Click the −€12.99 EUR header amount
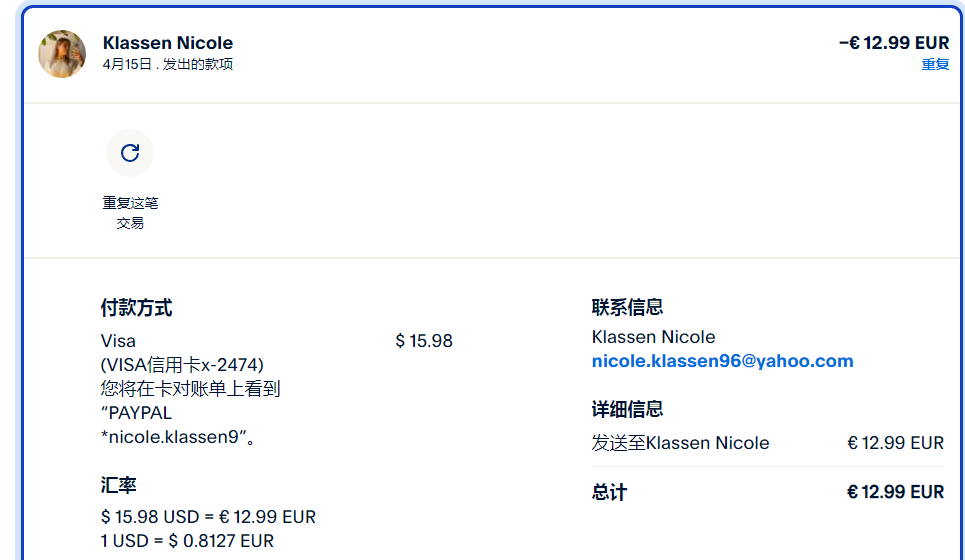The width and height of the screenshot is (965, 560). 893,43
